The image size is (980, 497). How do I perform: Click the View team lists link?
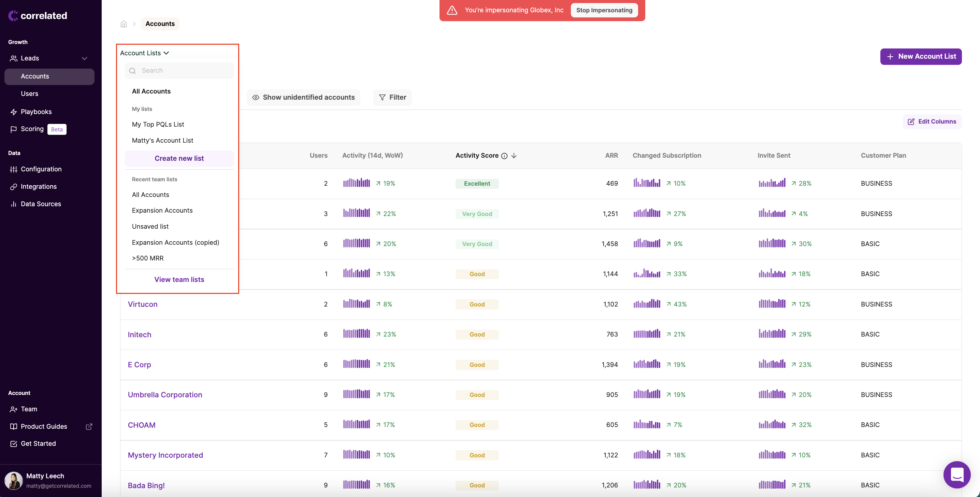pyautogui.click(x=179, y=279)
